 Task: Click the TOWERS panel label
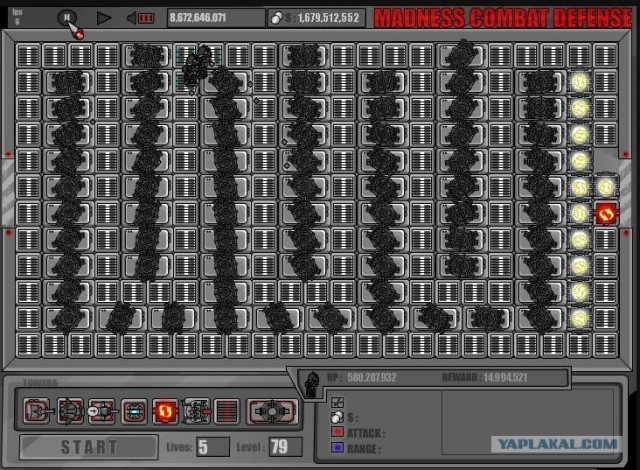(x=40, y=383)
